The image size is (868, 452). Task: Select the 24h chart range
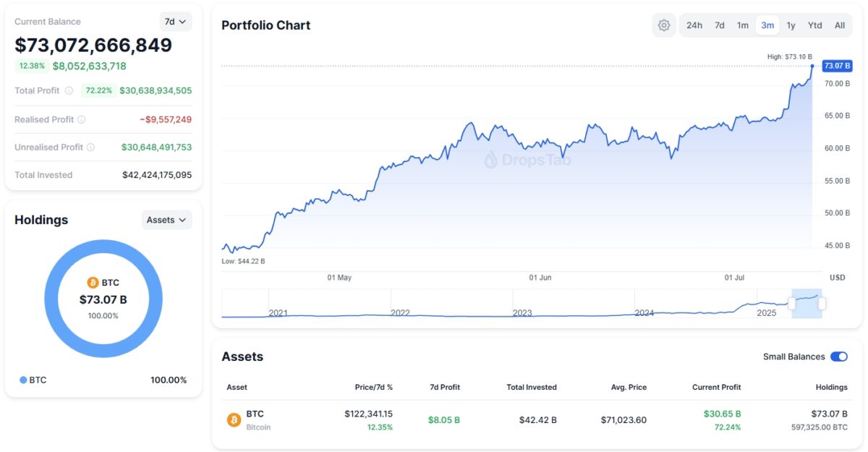pos(694,25)
